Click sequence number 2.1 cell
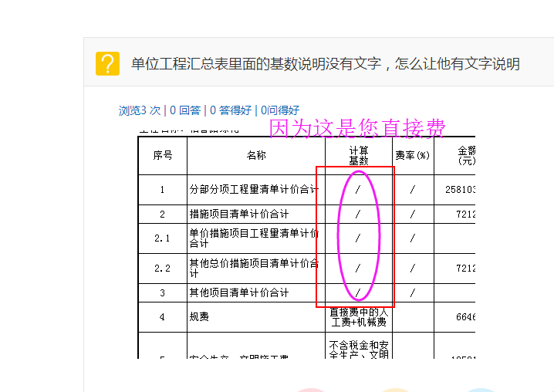Image resolution: width=554 pixels, height=392 pixels. tap(162, 238)
